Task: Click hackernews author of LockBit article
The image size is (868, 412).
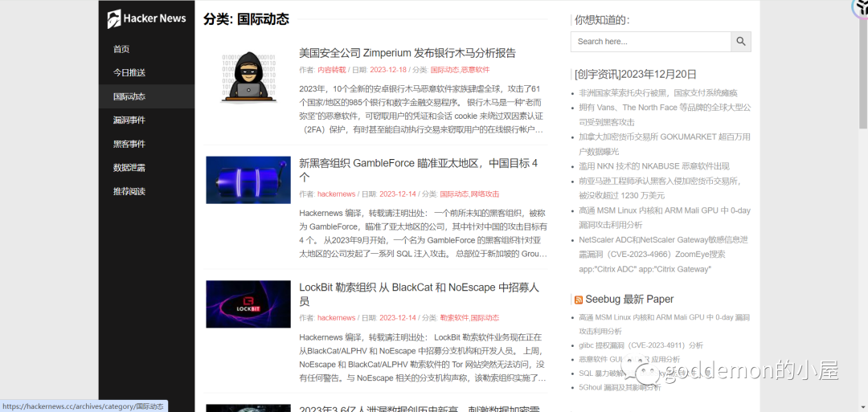Action: pyautogui.click(x=336, y=318)
